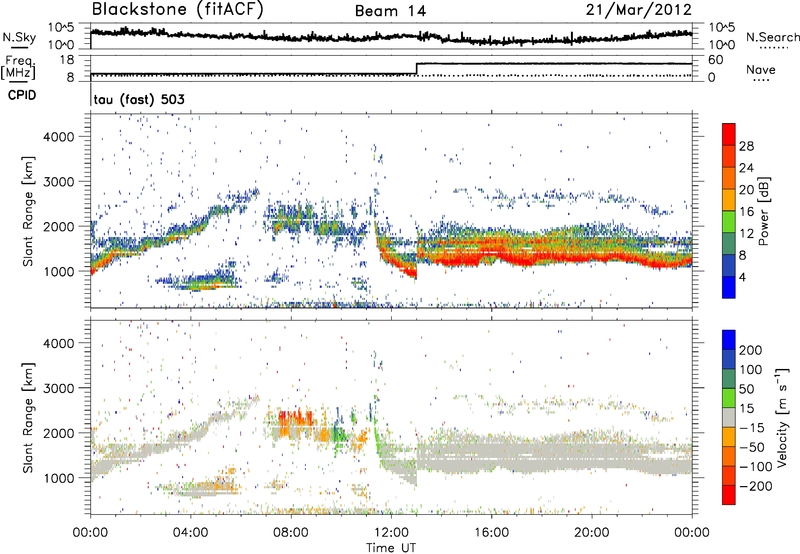Click the "Power [dB]" color bar label

[763, 211]
